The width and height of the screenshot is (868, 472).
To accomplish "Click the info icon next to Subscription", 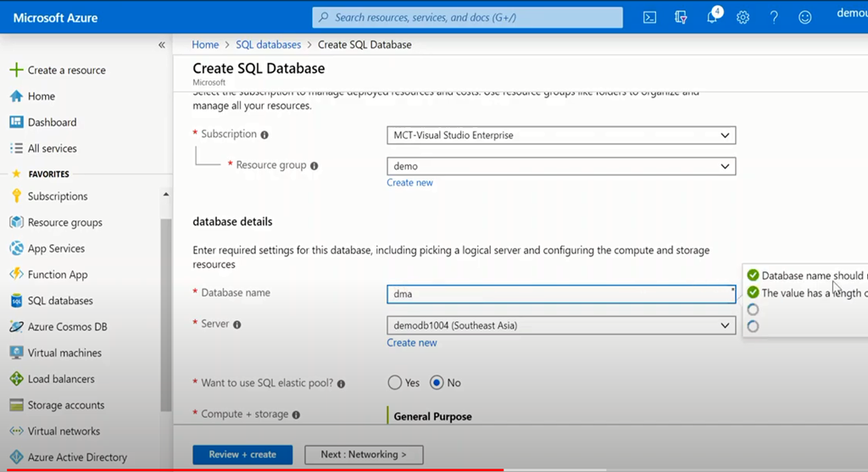I will [264, 135].
